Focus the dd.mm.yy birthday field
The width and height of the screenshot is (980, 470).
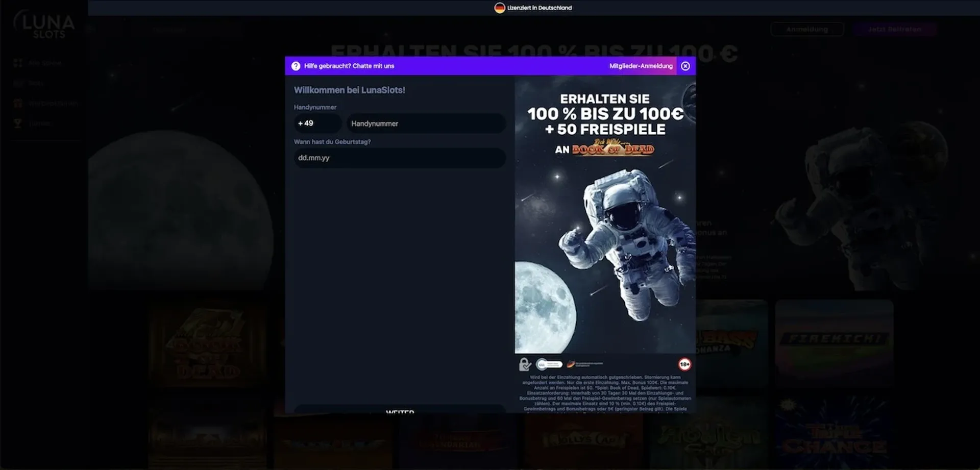point(400,158)
